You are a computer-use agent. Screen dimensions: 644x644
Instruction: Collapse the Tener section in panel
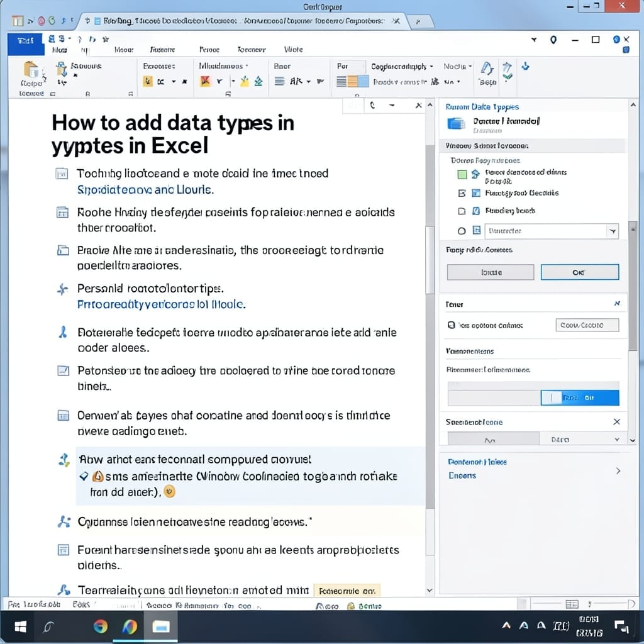[617, 304]
